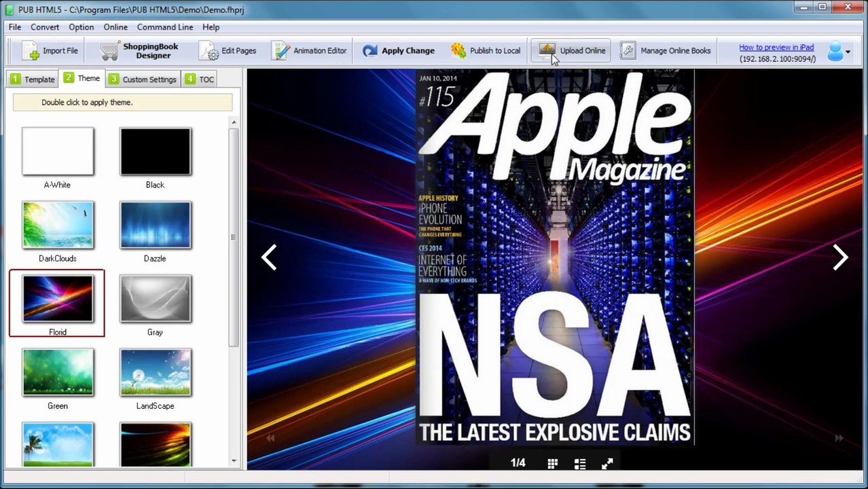
Task: Open the Command Line menu
Action: [165, 27]
